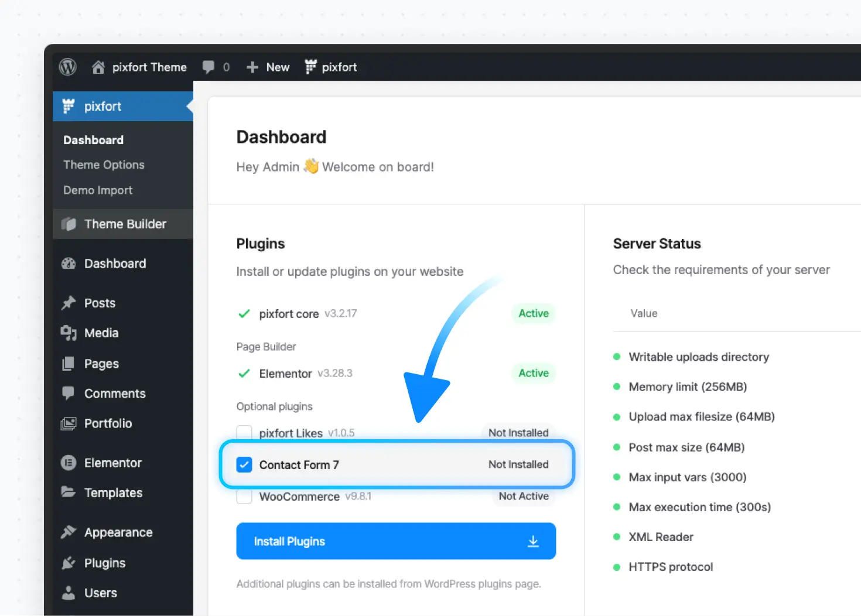Open Theme Options submenu item
Screen dimensions: 861x616
[104, 165]
